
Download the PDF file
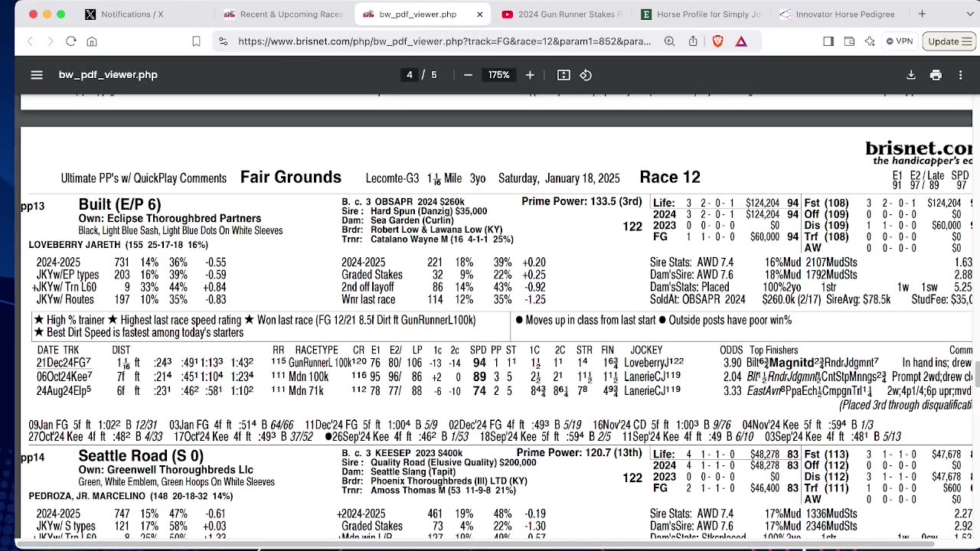(911, 75)
